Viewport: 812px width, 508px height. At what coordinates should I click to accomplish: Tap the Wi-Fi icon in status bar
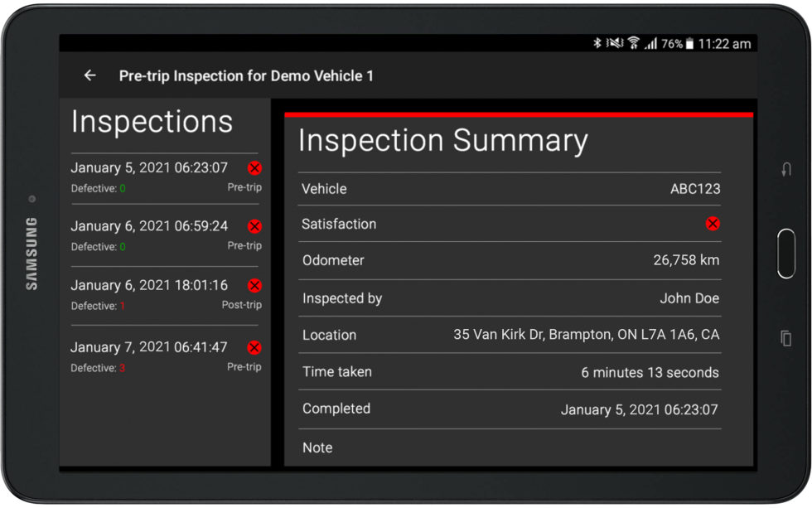[633, 44]
